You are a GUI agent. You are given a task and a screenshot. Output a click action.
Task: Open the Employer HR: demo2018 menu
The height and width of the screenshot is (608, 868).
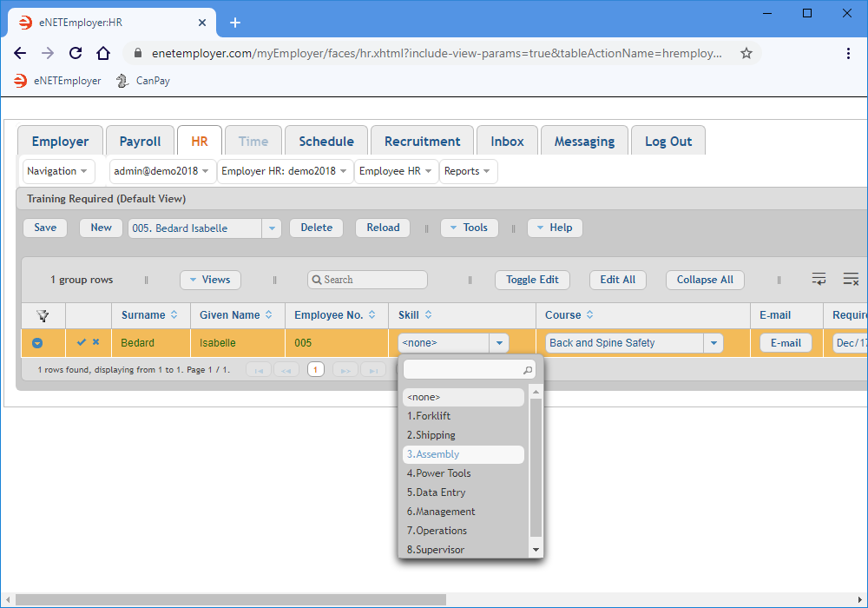pos(285,171)
